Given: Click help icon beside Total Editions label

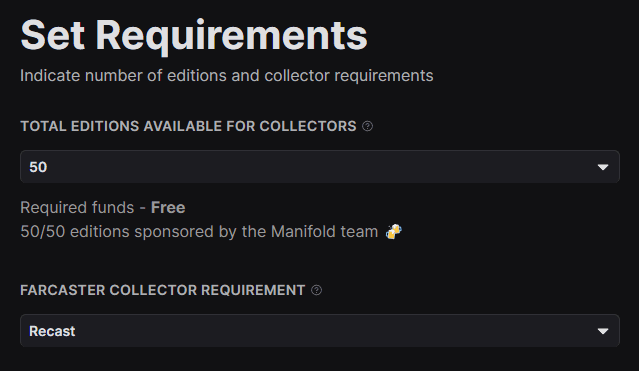Looking at the screenshot, I should click(x=367, y=126).
